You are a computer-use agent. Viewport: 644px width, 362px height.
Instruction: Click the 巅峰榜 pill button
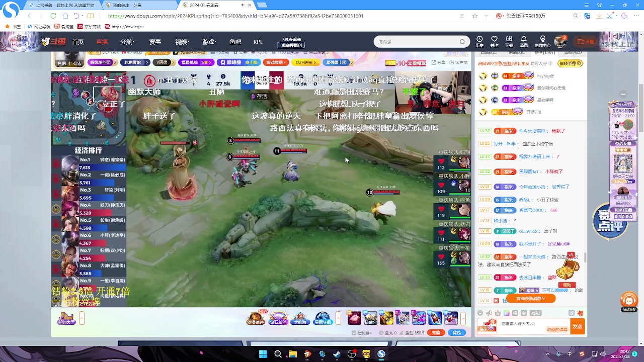pyautogui.click(x=238, y=62)
